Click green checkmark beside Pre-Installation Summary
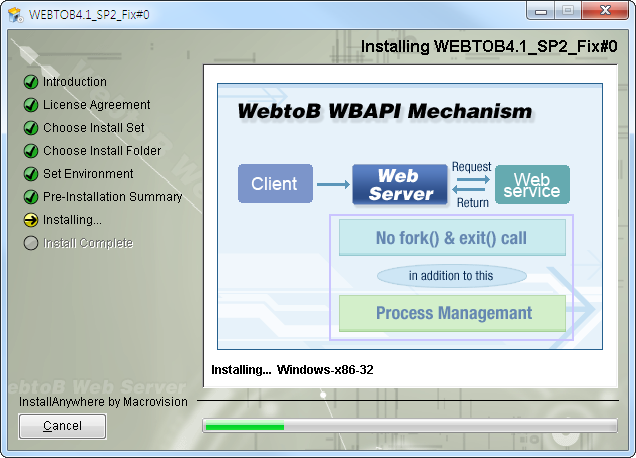636x458 pixels. [31, 197]
